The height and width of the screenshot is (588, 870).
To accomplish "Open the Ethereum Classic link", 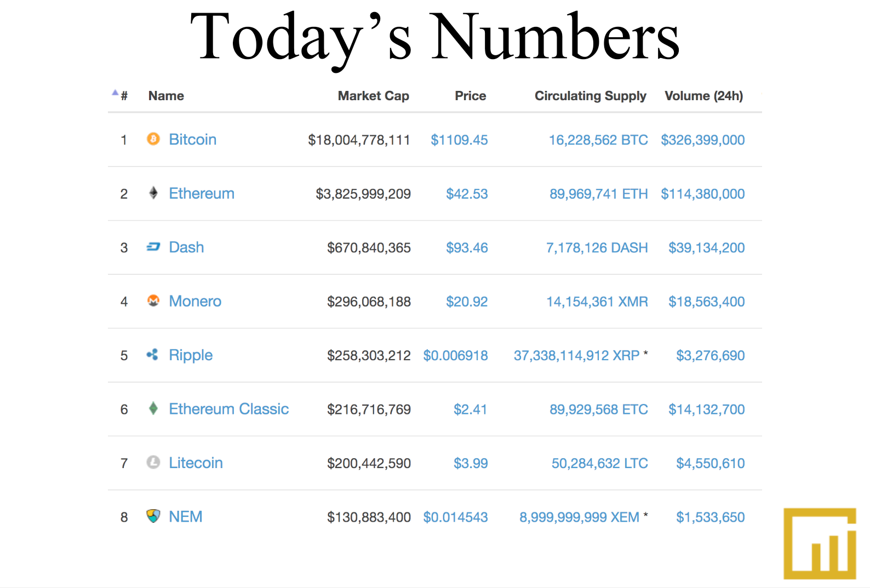I will tap(228, 409).
